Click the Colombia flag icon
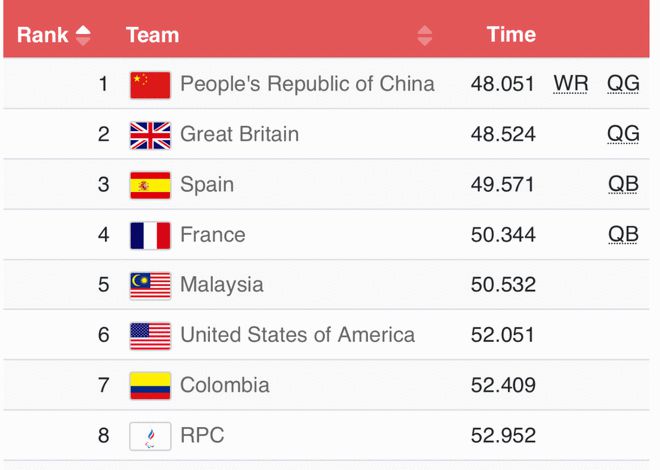 pos(150,385)
